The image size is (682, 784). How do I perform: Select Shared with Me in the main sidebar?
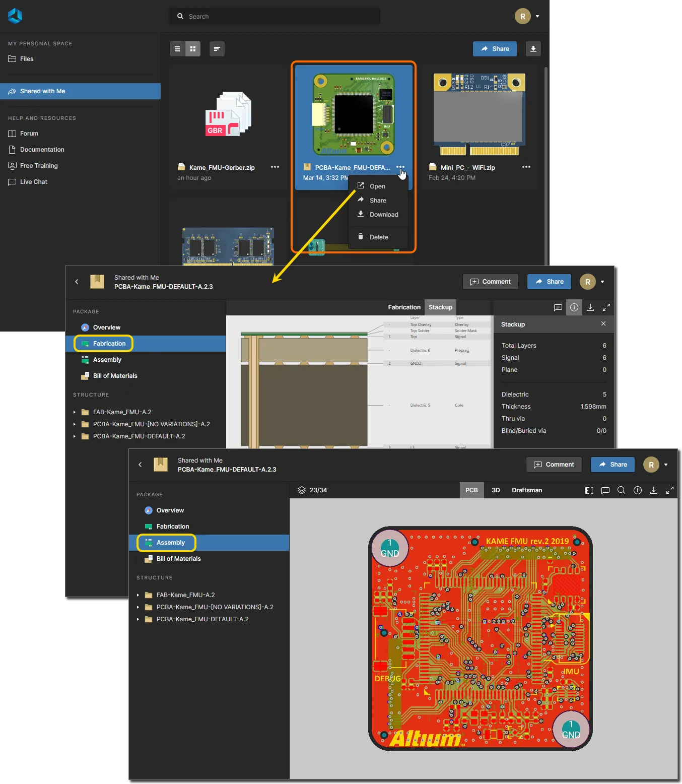(81, 91)
